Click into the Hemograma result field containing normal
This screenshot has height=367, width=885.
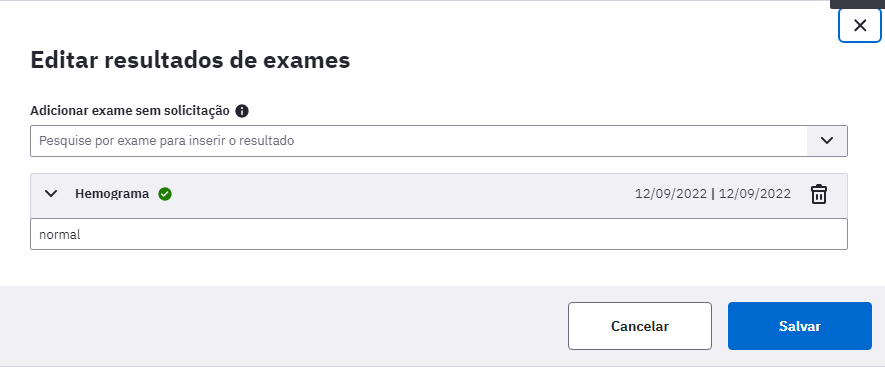[x=439, y=234]
